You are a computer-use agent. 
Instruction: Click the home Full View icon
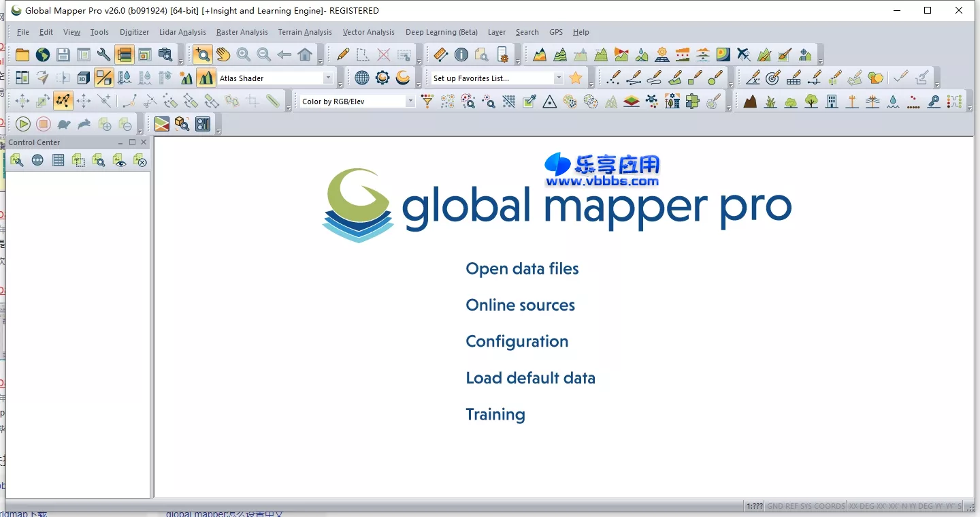pos(306,53)
